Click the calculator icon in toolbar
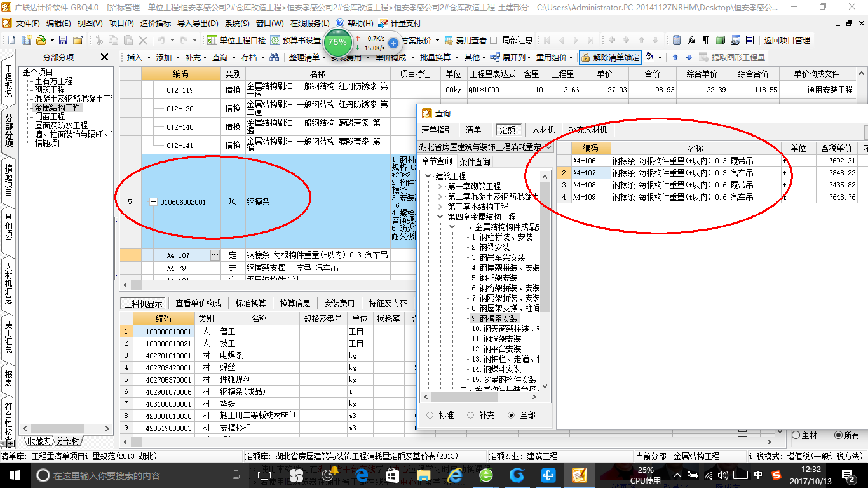The image size is (868, 488). point(677,40)
